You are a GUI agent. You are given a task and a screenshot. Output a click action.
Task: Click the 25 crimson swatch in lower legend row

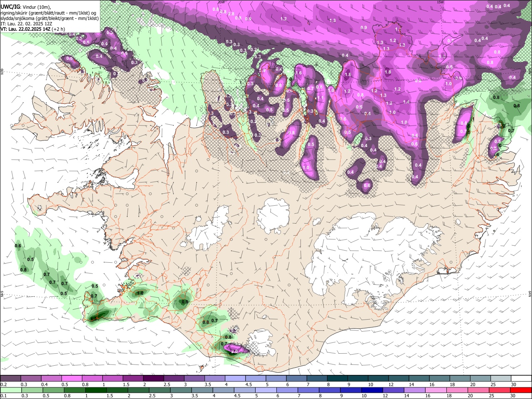coord(500,390)
